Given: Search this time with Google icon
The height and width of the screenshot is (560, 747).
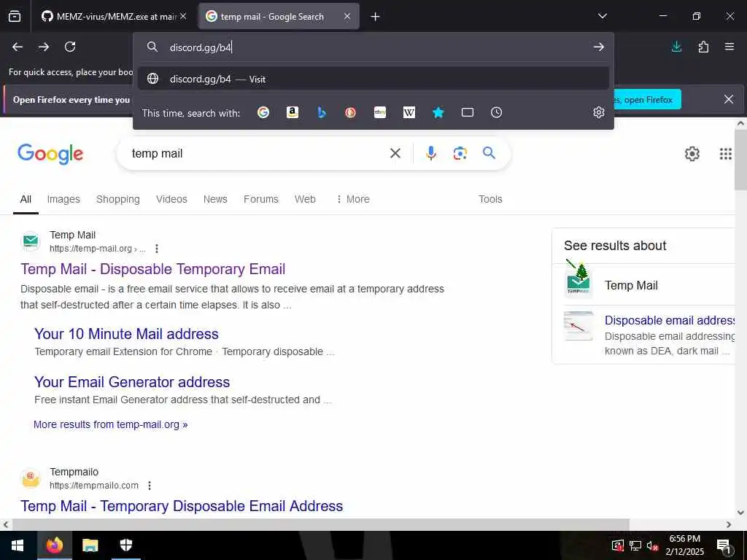Looking at the screenshot, I should (263, 112).
